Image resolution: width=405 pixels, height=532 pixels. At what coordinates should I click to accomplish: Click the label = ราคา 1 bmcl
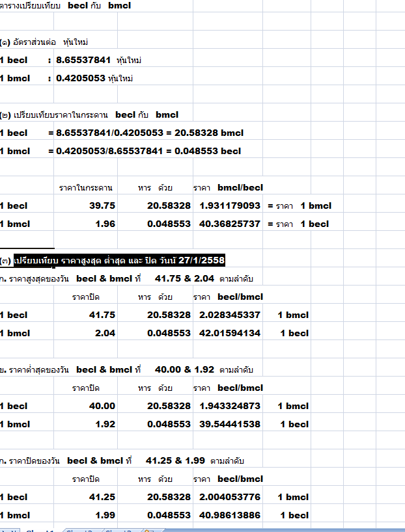(x=300, y=206)
